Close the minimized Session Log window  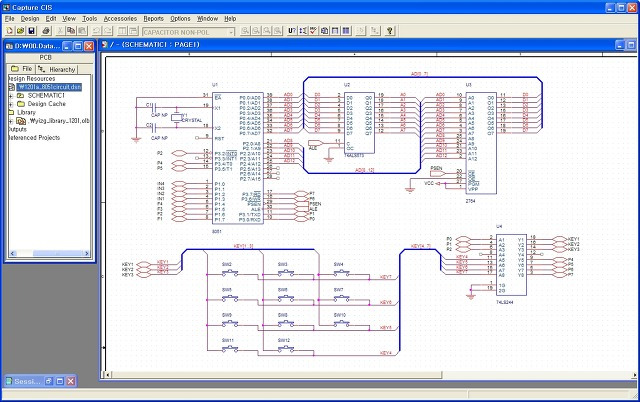click(71, 381)
